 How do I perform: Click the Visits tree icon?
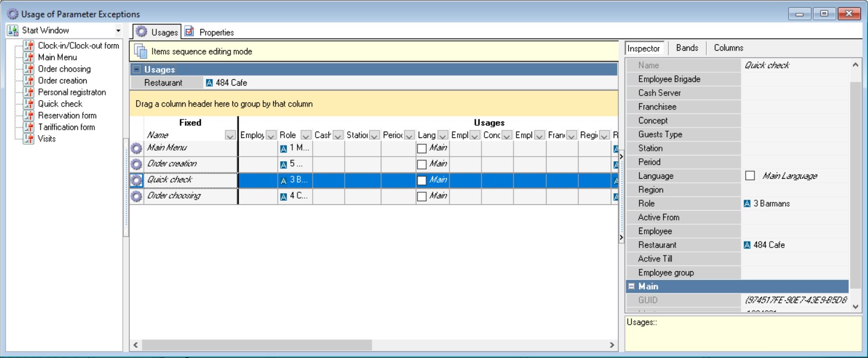coord(29,139)
